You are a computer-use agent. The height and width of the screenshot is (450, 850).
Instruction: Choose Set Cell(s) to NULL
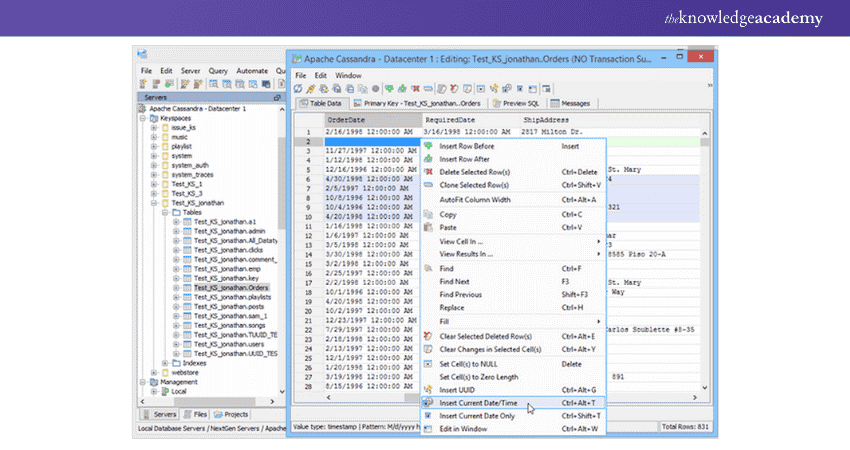513,364
